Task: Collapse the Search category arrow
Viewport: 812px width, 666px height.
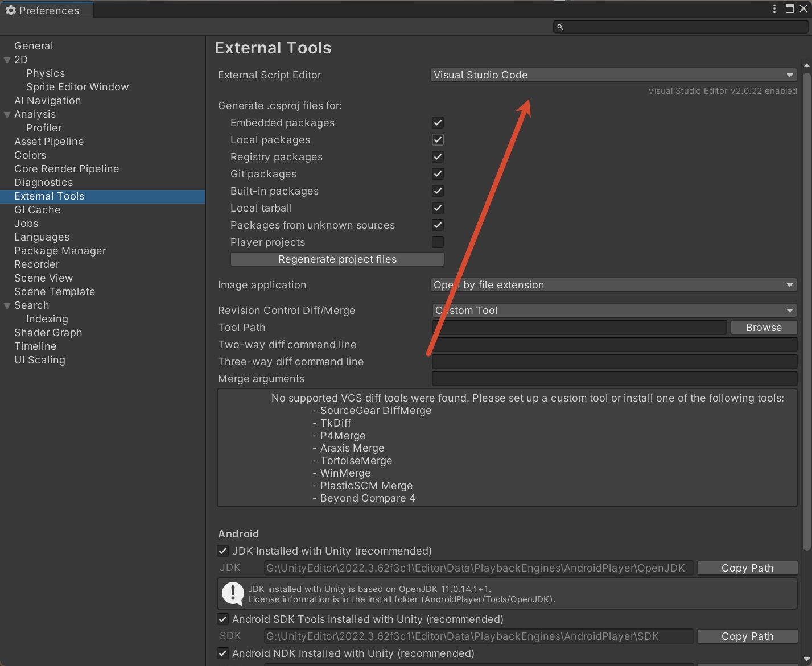Action: coord(7,305)
